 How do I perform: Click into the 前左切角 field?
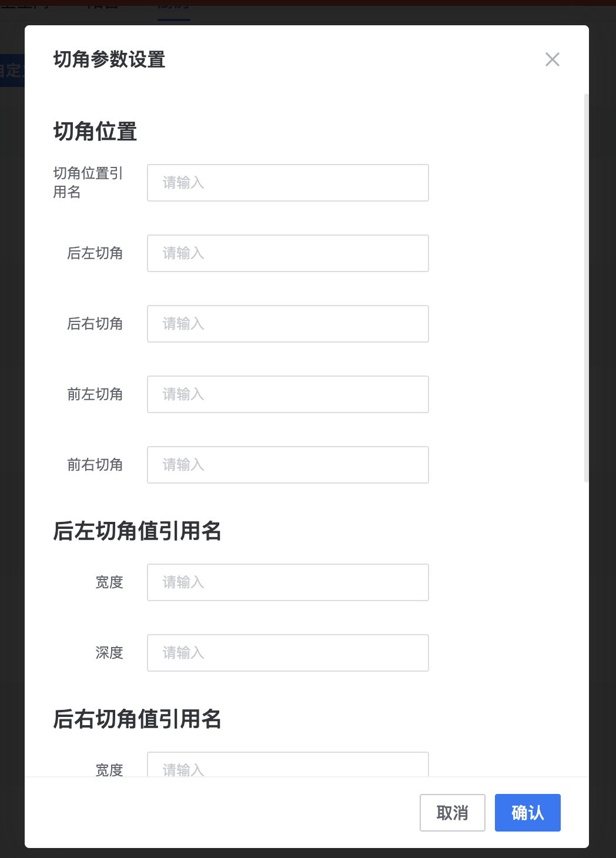click(287, 394)
